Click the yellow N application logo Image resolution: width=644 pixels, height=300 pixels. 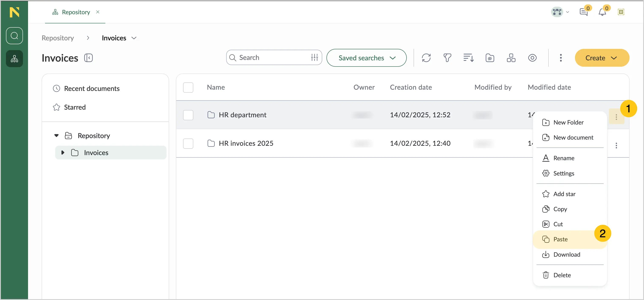pos(14,12)
